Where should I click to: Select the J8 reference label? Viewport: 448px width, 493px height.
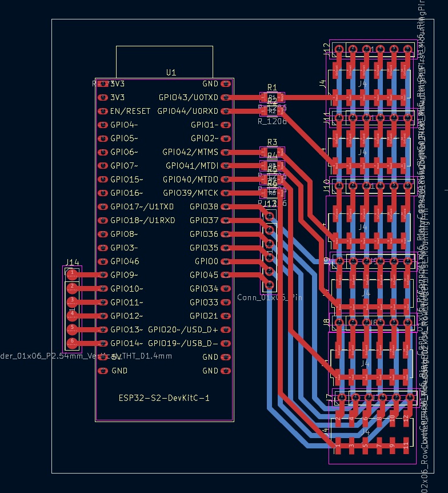tap(327, 323)
